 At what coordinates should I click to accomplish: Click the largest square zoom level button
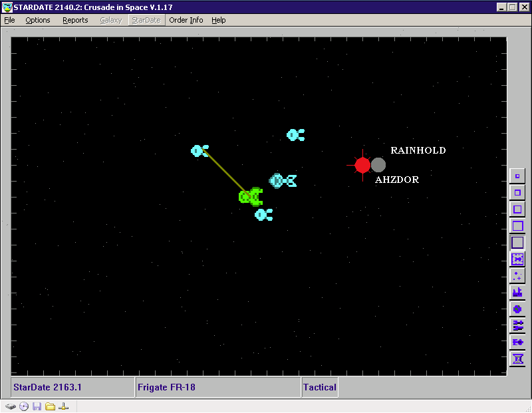517,243
